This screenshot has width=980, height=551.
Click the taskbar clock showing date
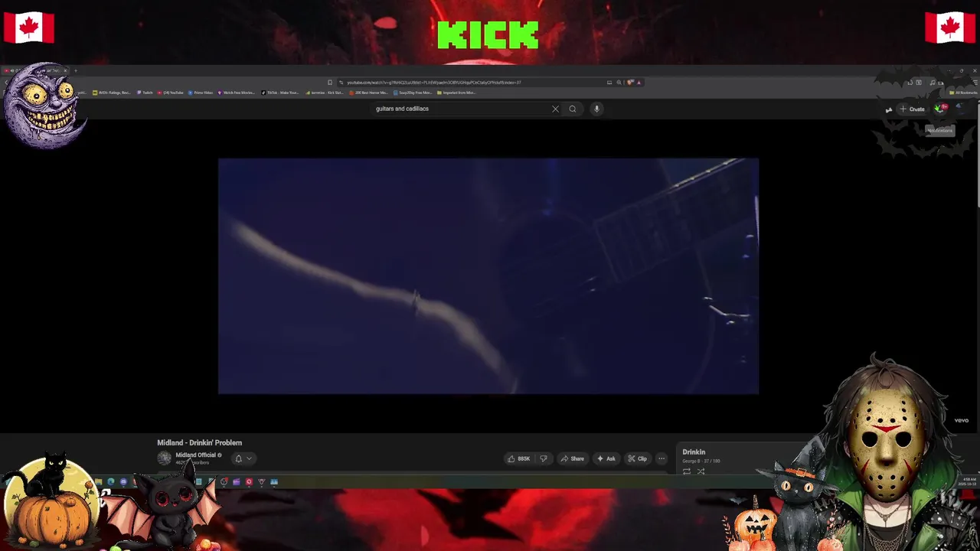coord(967,481)
